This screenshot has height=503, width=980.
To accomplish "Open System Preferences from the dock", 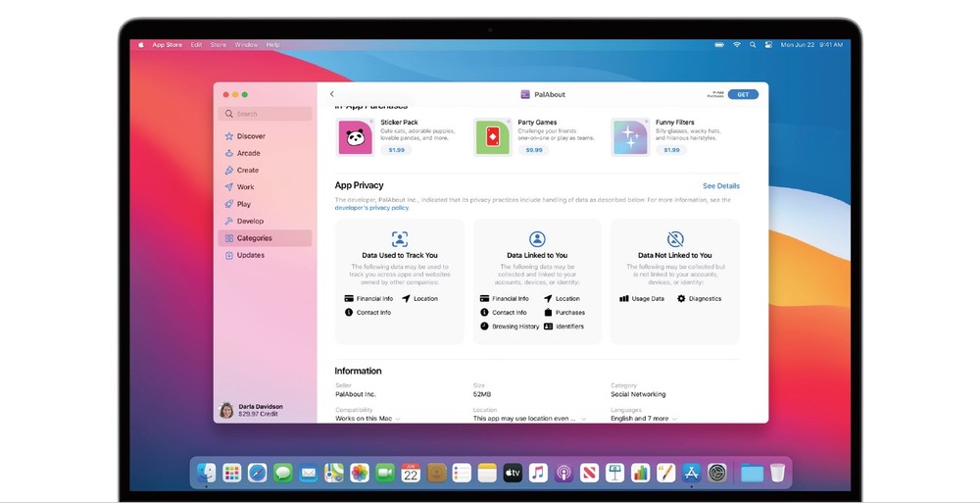I will point(717,473).
